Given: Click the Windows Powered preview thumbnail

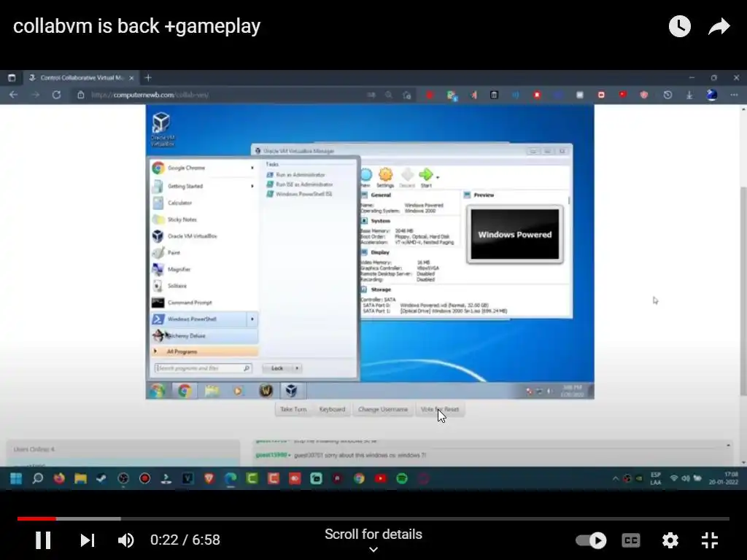Looking at the screenshot, I should click(x=514, y=234).
